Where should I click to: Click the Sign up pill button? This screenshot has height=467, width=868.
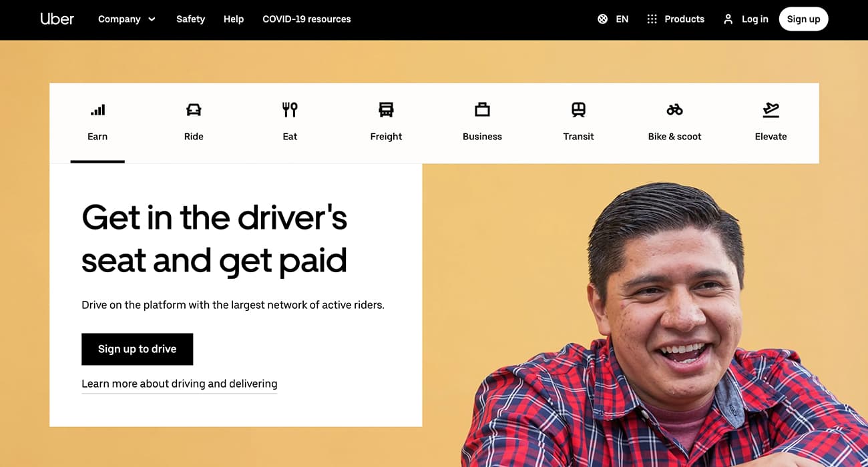[803, 19]
